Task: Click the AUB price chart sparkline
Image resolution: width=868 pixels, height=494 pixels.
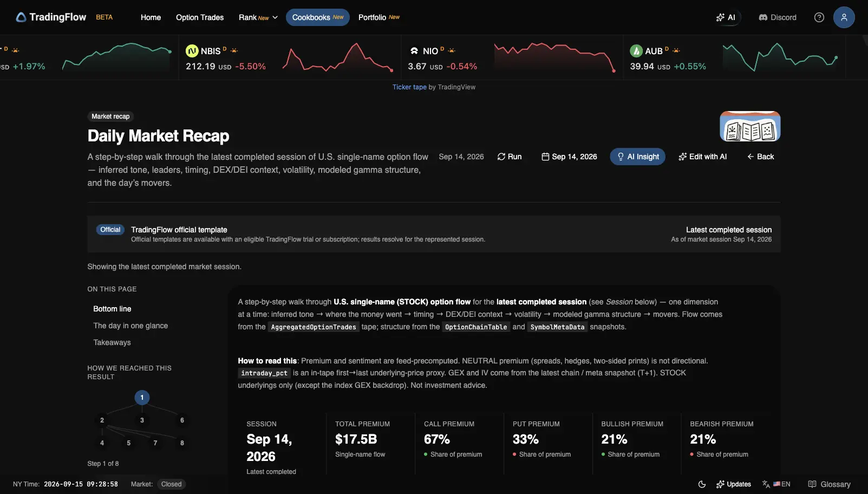Action: click(x=780, y=57)
